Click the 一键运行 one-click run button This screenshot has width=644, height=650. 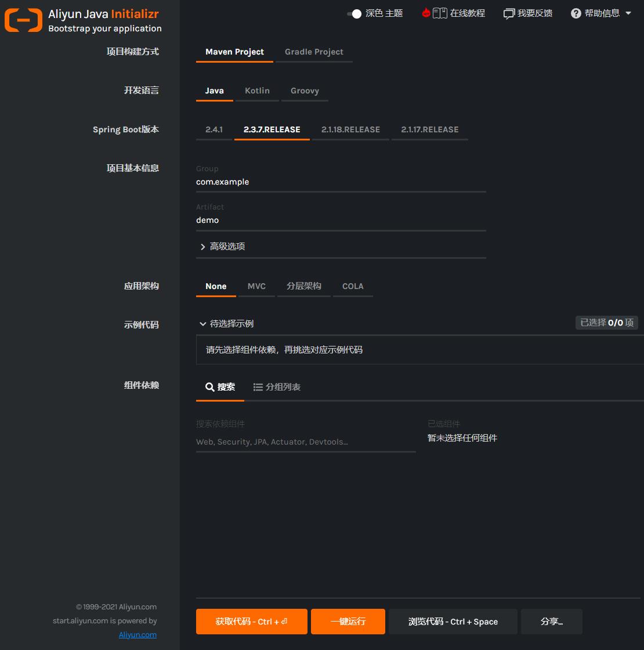[x=348, y=622]
